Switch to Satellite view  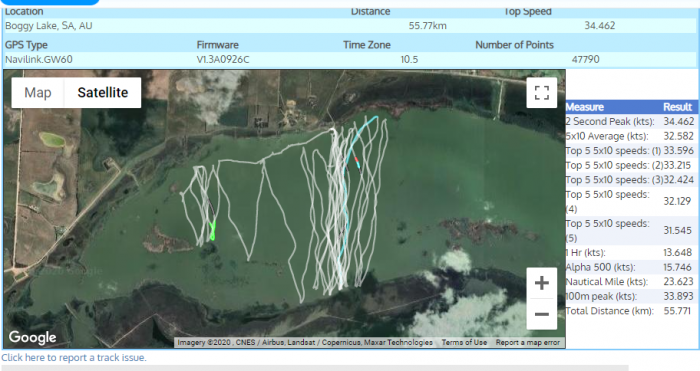[x=103, y=92]
